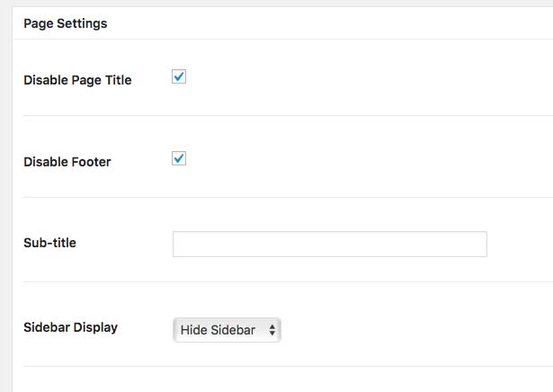Viewport: 553px width, 392px height.
Task: Expand the Hide Sidebar combo box
Action: [227, 330]
